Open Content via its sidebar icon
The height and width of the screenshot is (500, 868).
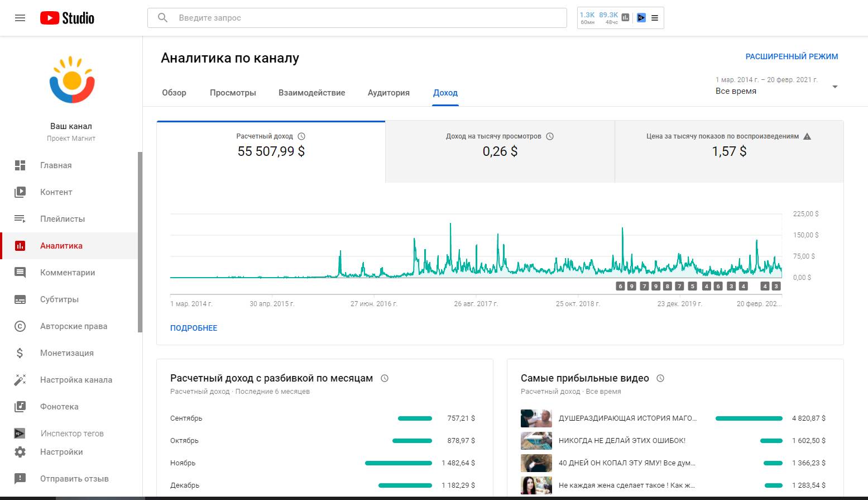(x=20, y=192)
